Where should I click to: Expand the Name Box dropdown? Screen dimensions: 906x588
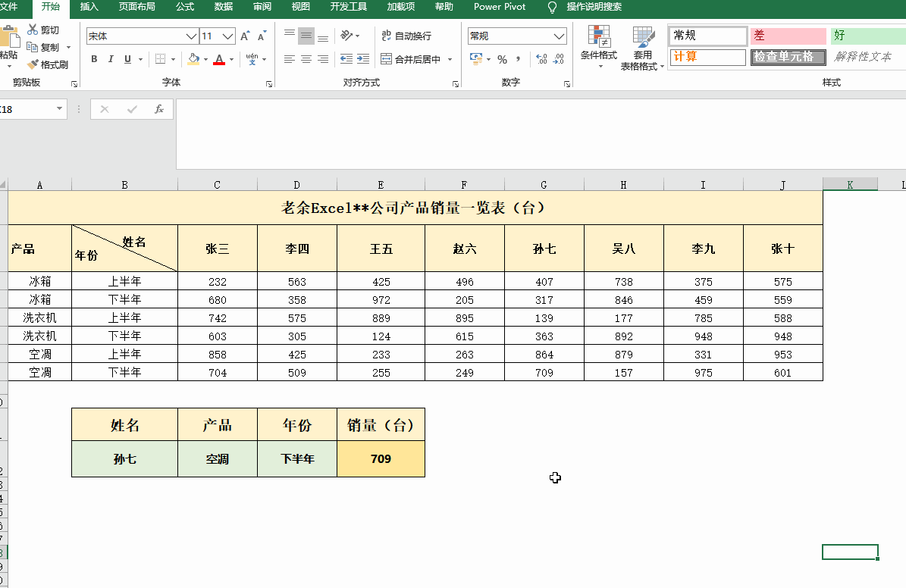pyautogui.click(x=59, y=108)
